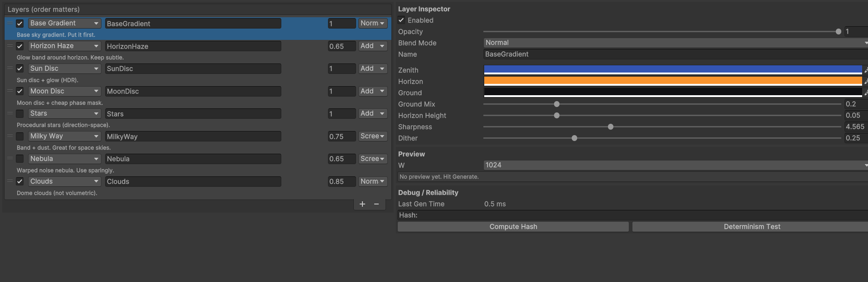Enable the Stars layer checkbox
The width and height of the screenshot is (868, 282).
point(20,113)
